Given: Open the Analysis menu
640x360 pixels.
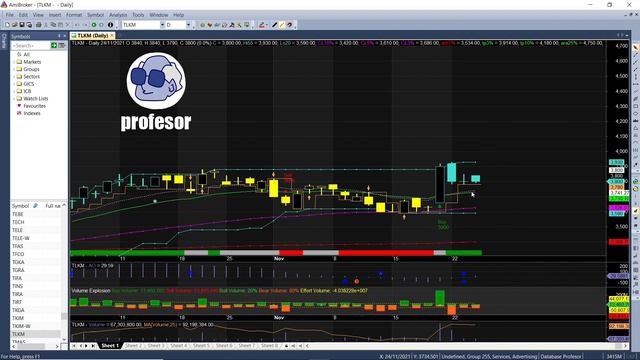Looking at the screenshot, I should pyautogui.click(x=118, y=15).
